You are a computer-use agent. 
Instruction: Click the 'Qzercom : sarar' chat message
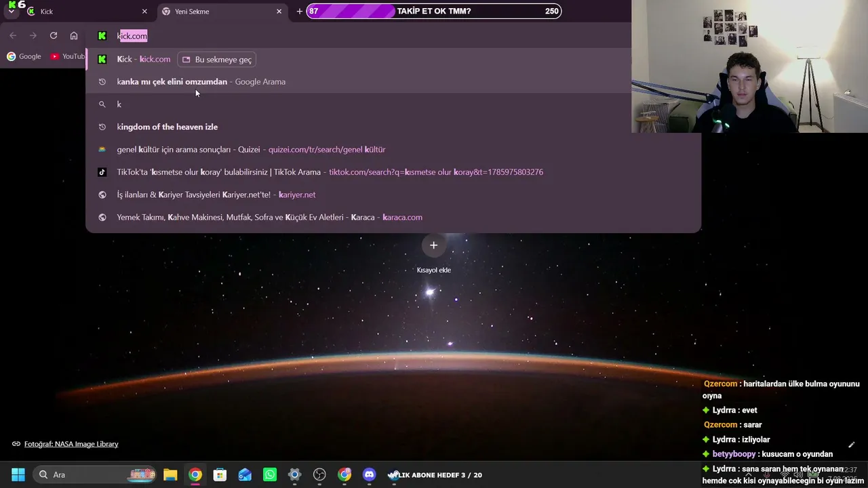point(733,425)
